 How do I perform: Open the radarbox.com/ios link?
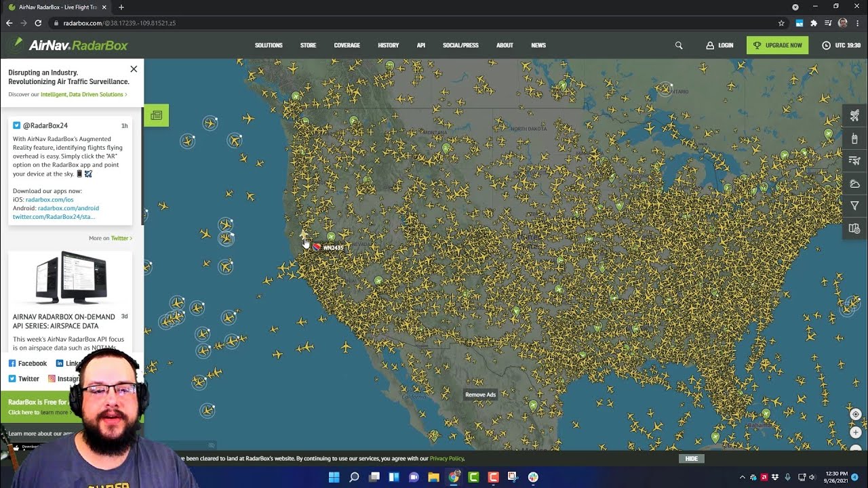[x=50, y=200]
